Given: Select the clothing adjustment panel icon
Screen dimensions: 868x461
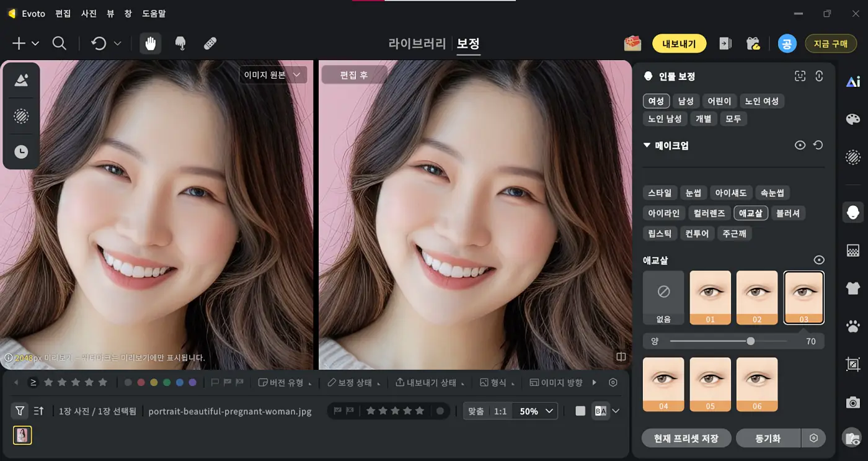Looking at the screenshot, I should pyautogui.click(x=852, y=289).
